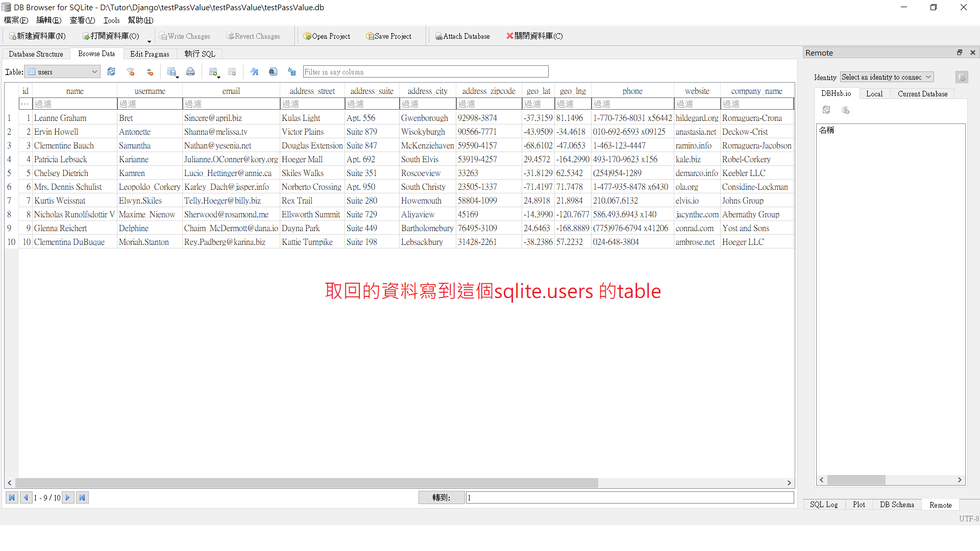Clear all filters in the users table
Screen dimensions: 980x551
tap(131, 71)
